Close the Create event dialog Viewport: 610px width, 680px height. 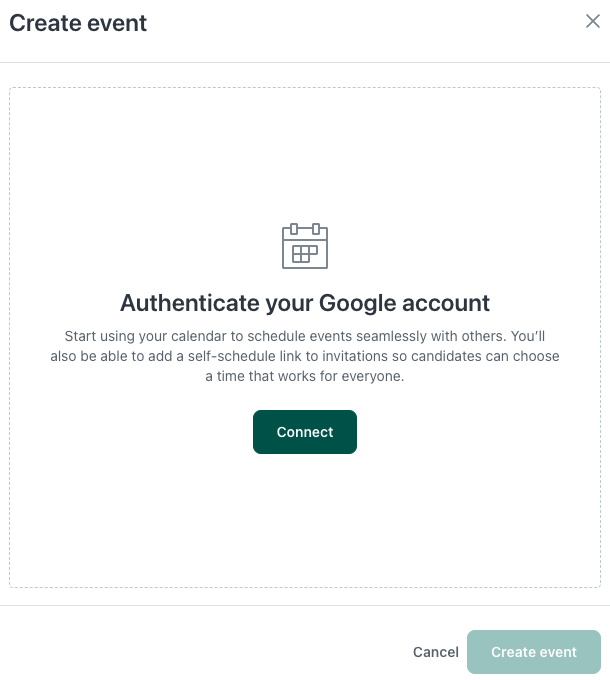[x=592, y=21]
